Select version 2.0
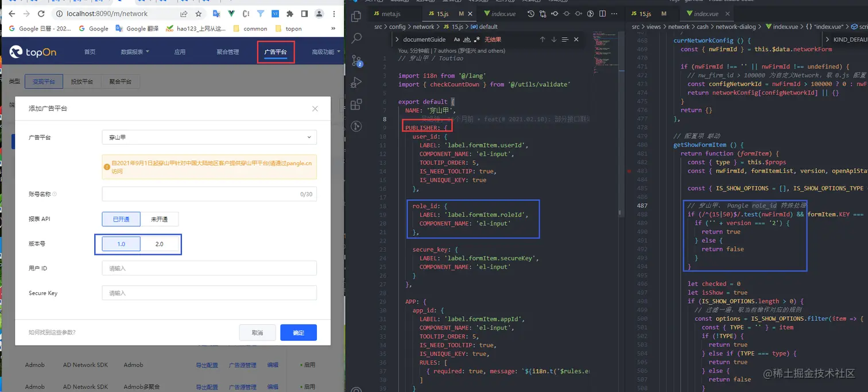Screen dimensions: 868x392 tap(160, 244)
